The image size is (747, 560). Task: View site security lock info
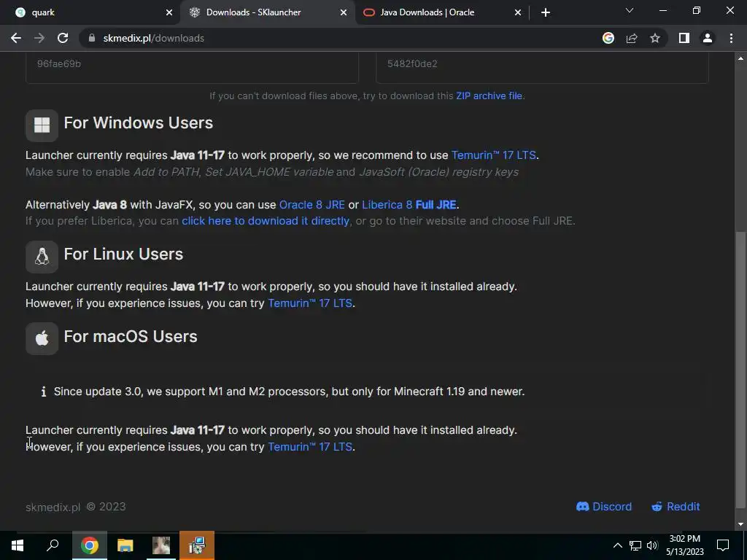(92, 38)
